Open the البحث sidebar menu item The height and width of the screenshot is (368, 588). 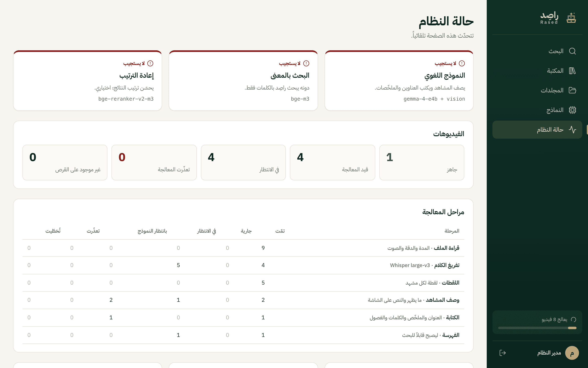tap(537, 51)
